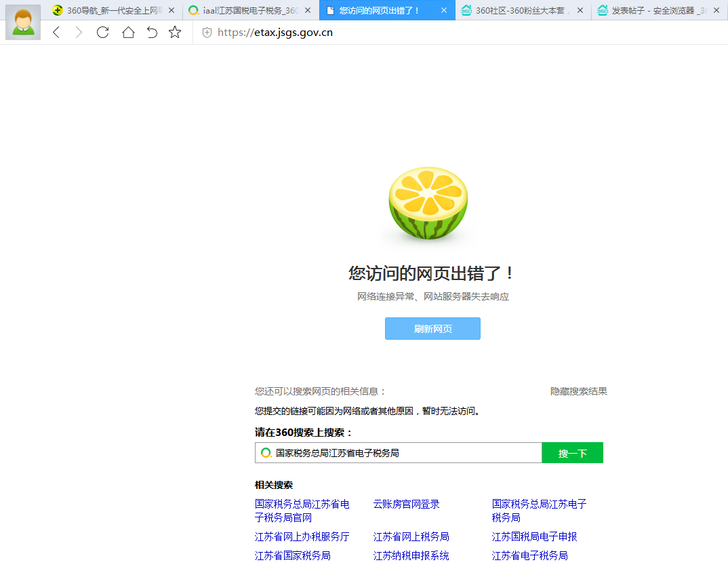Open the browser home page icon
This screenshot has width=728, height=573.
(x=128, y=32)
